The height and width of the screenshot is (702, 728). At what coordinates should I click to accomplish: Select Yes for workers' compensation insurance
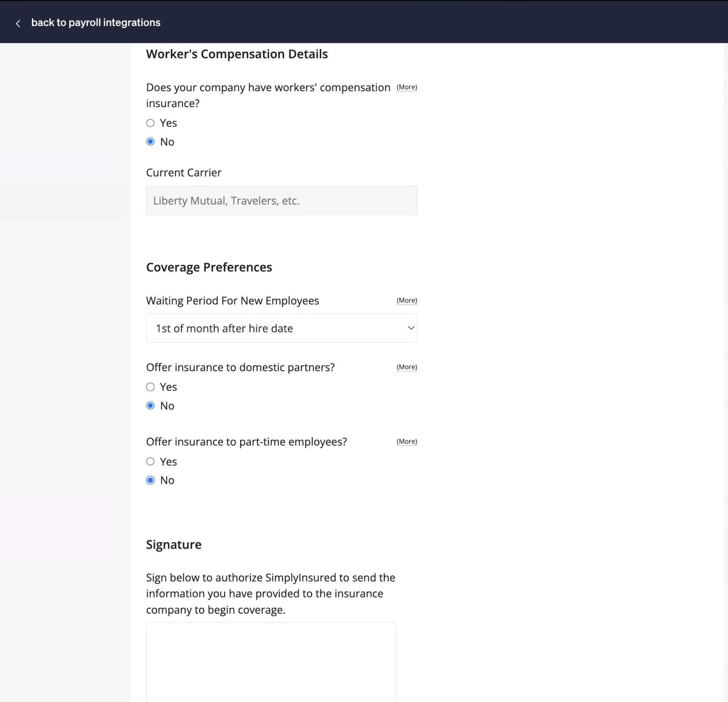pyautogui.click(x=150, y=123)
